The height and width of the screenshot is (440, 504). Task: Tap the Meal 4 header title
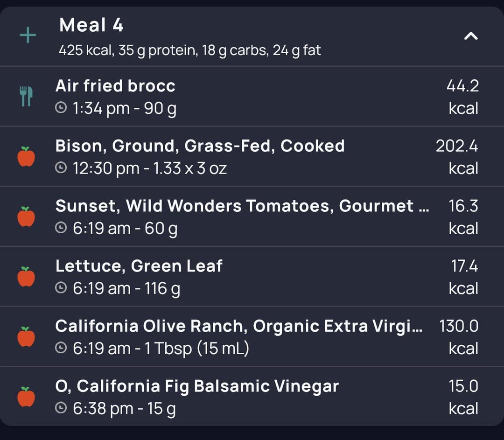[x=91, y=25]
